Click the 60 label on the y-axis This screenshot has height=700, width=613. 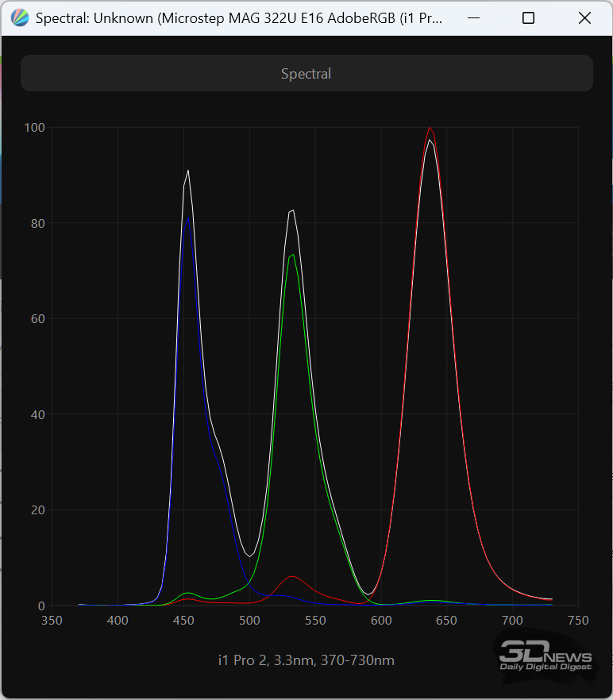pos(37,319)
